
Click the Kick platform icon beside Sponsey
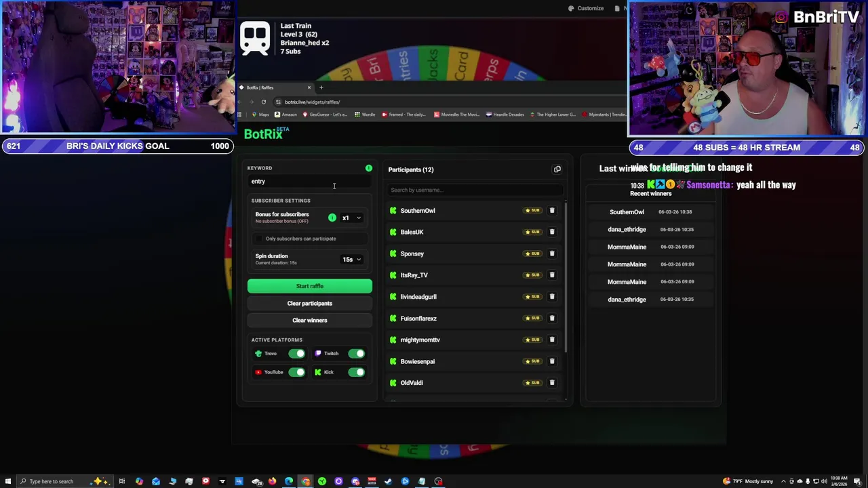(x=393, y=253)
